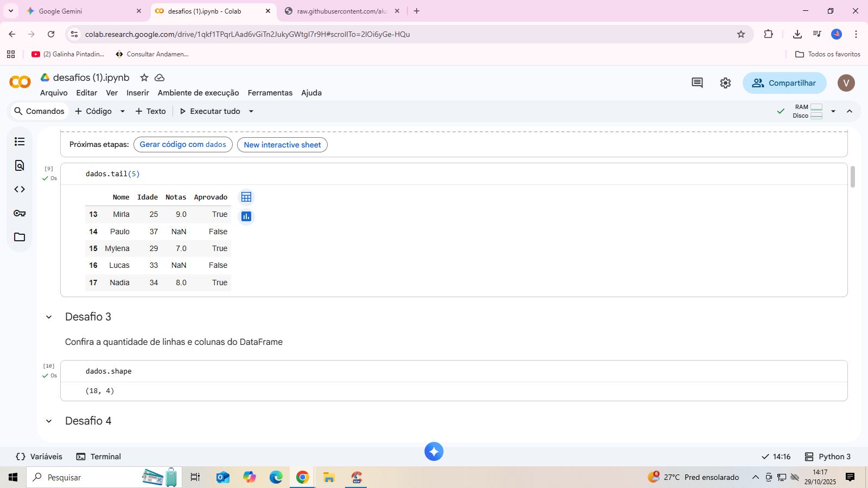Click Executar tudo button
This screenshot has width=868, height=488.
210,111
